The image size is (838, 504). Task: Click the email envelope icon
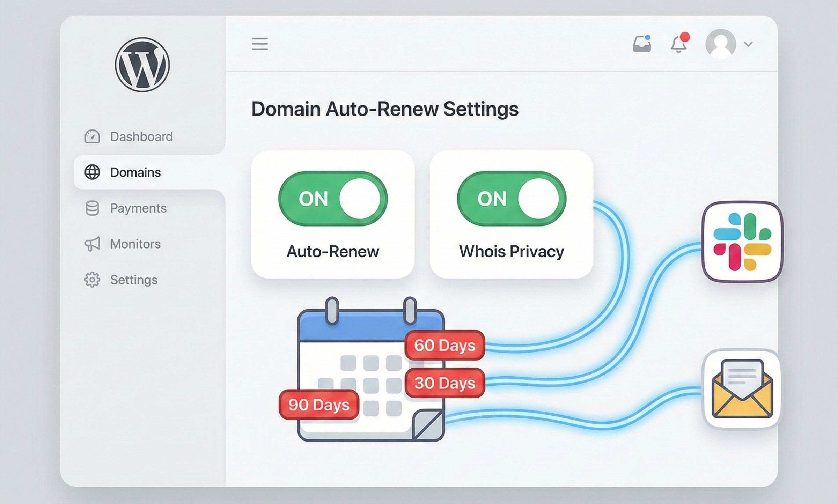point(742,389)
